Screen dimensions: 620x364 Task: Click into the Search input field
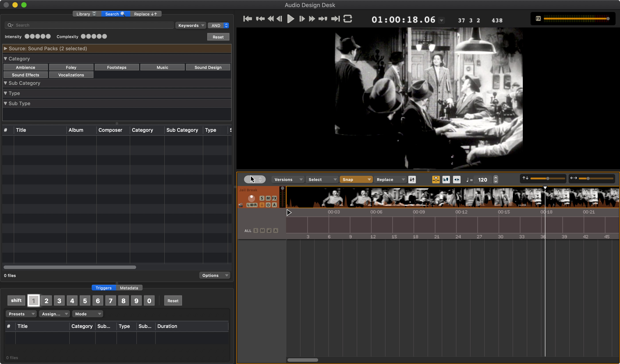89,25
